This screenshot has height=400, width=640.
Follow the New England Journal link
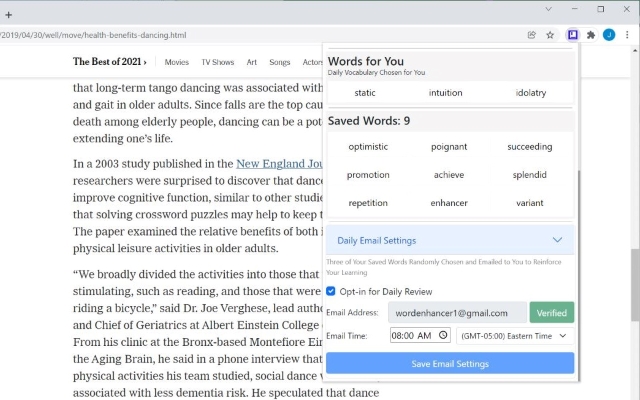[279, 164]
